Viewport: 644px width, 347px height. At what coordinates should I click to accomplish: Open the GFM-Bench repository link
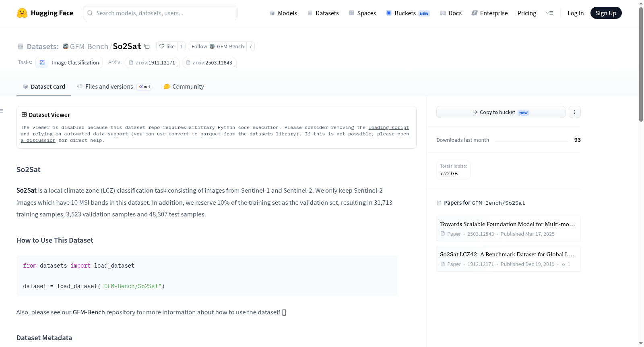[89, 312]
